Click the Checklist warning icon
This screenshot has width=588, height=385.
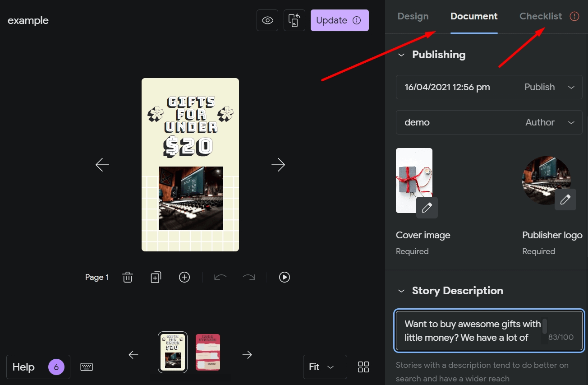pyautogui.click(x=574, y=16)
